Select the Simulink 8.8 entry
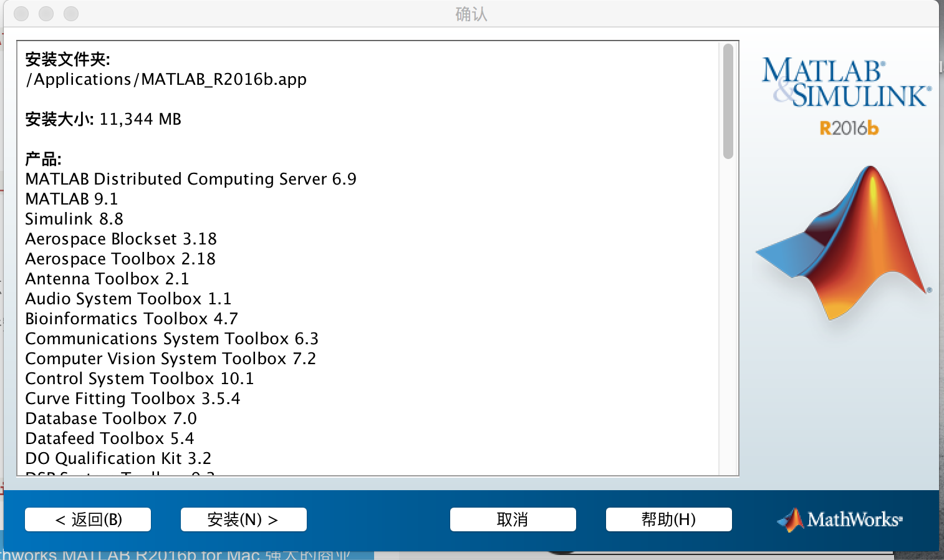This screenshot has height=560, width=944. pyautogui.click(x=74, y=219)
